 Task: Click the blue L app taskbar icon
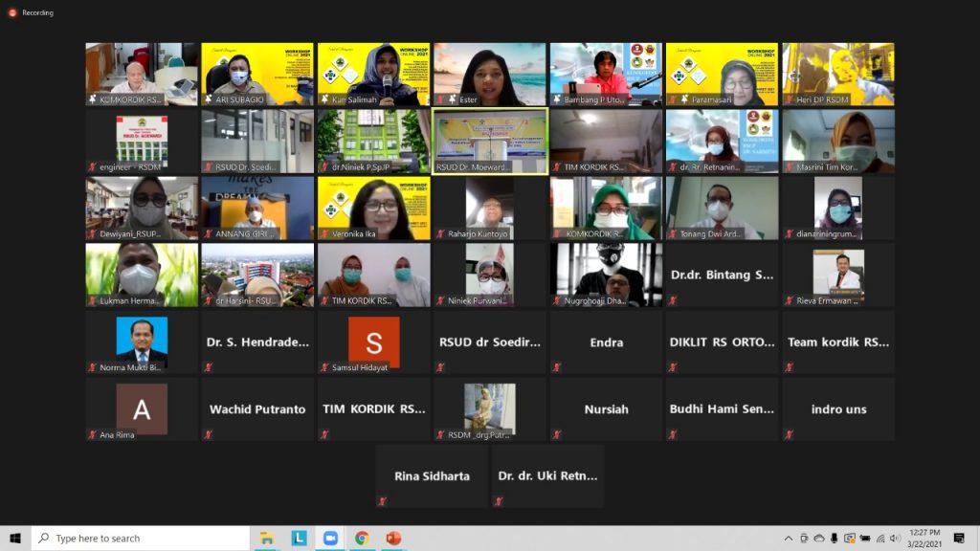pos(300,539)
